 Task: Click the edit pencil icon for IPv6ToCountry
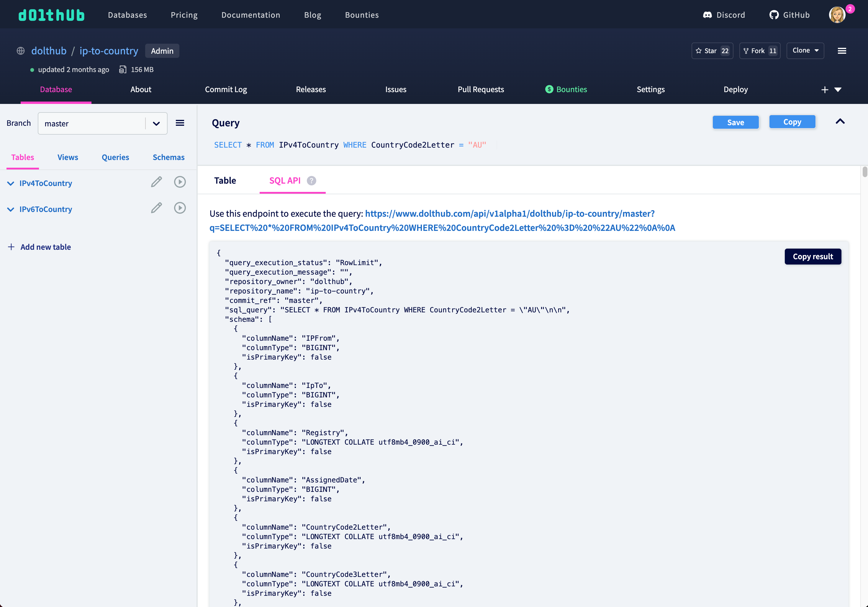tap(156, 208)
